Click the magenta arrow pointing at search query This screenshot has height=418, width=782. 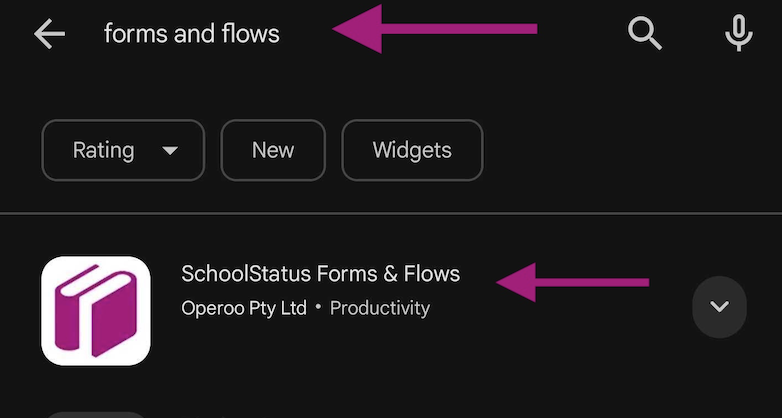434,28
